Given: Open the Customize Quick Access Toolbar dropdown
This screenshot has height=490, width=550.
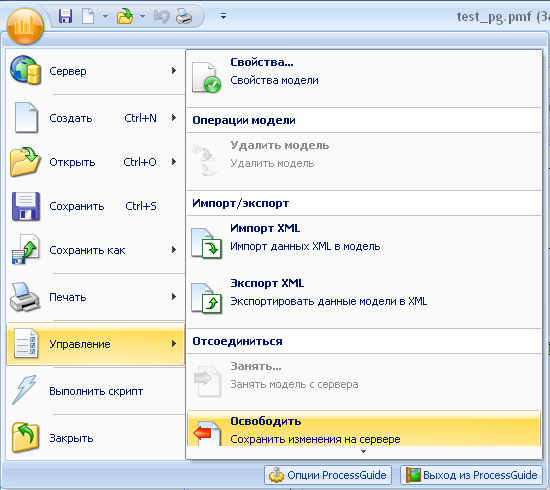Looking at the screenshot, I should pyautogui.click(x=223, y=16).
